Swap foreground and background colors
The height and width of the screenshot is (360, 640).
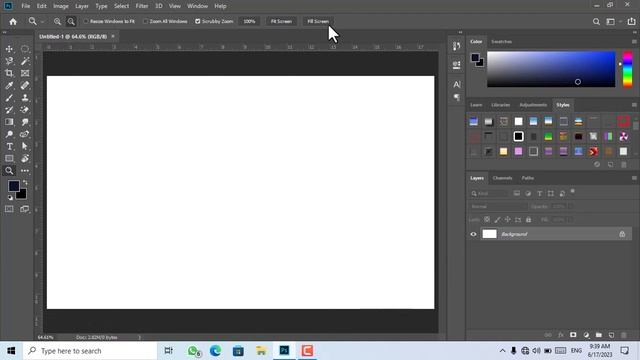[25, 182]
